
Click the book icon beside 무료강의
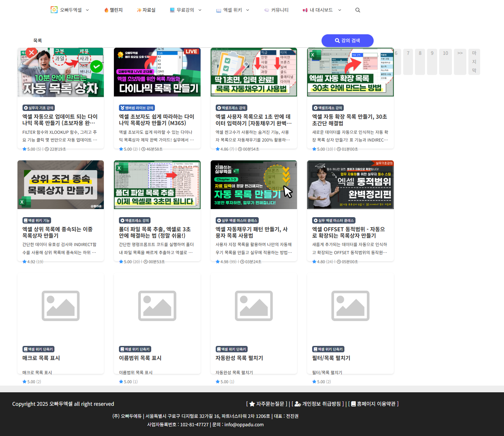(x=172, y=10)
